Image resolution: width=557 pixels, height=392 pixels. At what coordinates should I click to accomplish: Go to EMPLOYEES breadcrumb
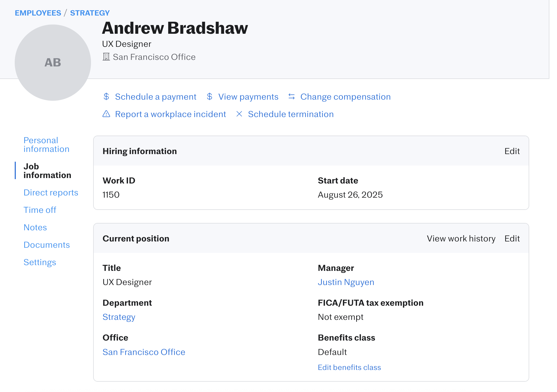click(38, 13)
